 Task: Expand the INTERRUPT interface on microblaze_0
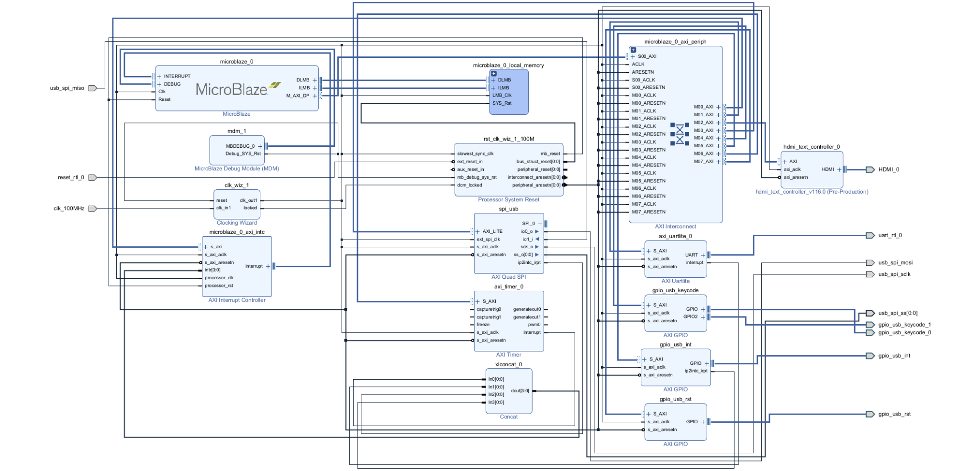[159, 77]
